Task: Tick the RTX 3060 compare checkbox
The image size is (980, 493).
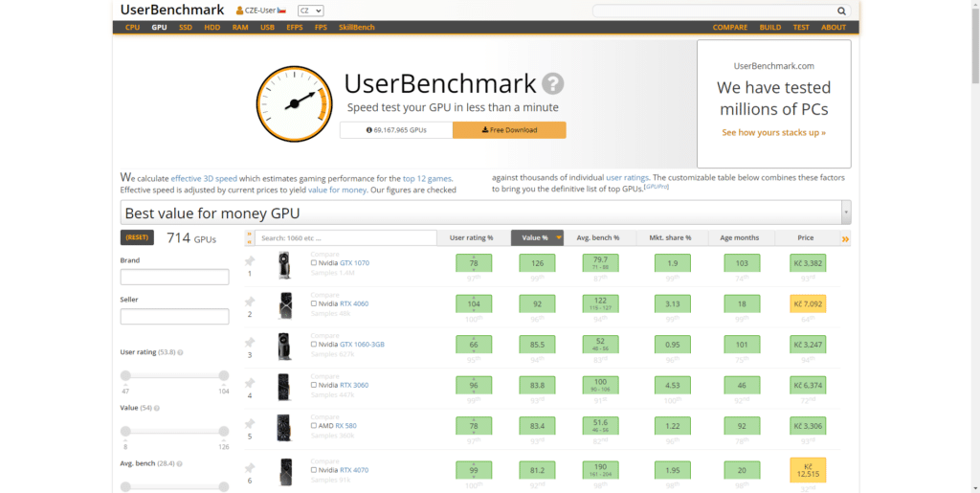Action: [314, 385]
